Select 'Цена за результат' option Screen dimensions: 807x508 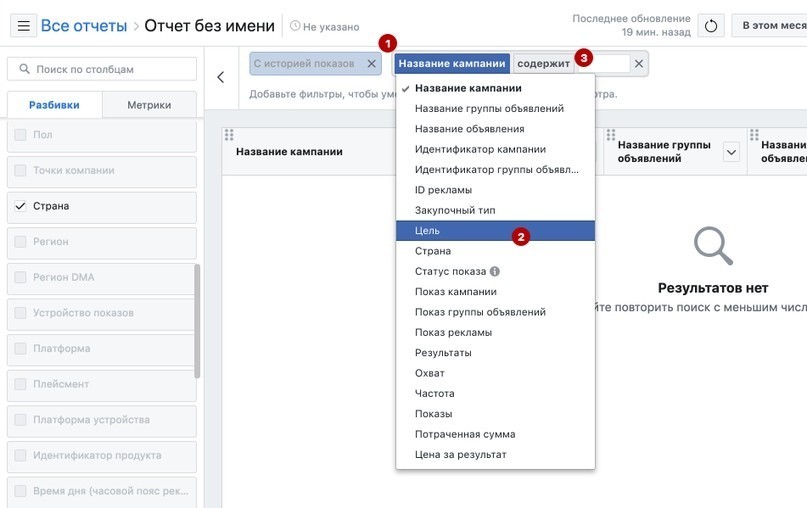tap(495, 454)
